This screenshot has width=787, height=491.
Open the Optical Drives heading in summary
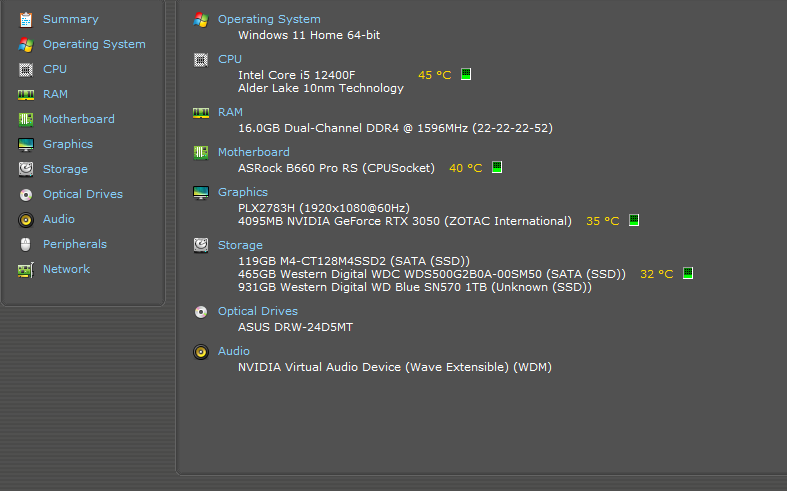tap(257, 311)
